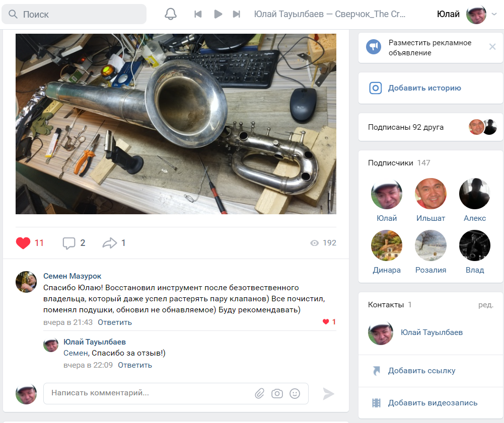Click Добавить видеозапись link
Screen dimensions: 504x423
tap(432, 403)
